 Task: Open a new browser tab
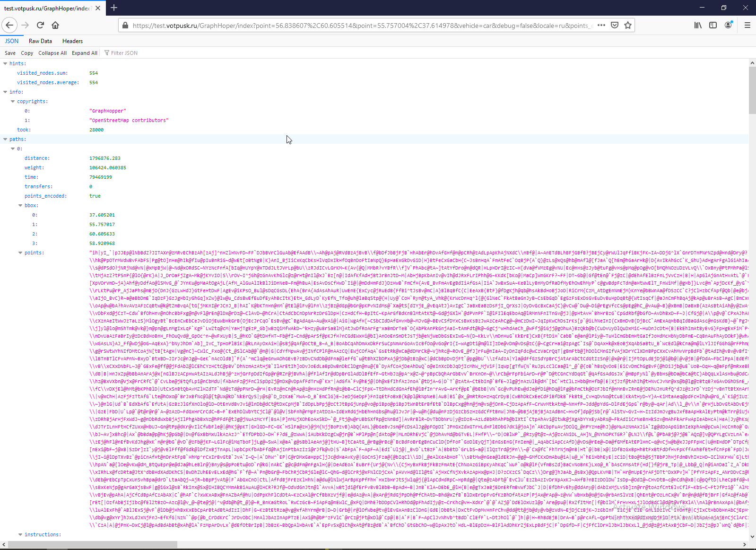point(114,8)
